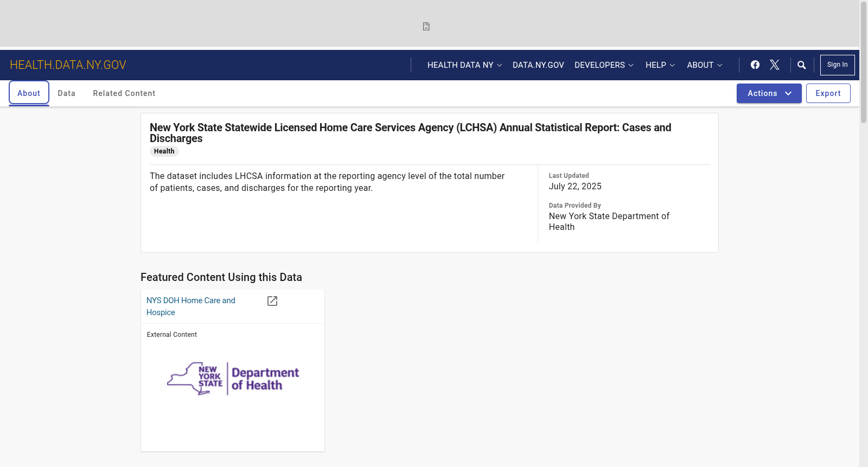The width and height of the screenshot is (868, 467).
Task: Open the Facebook icon link
Action: click(755, 65)
